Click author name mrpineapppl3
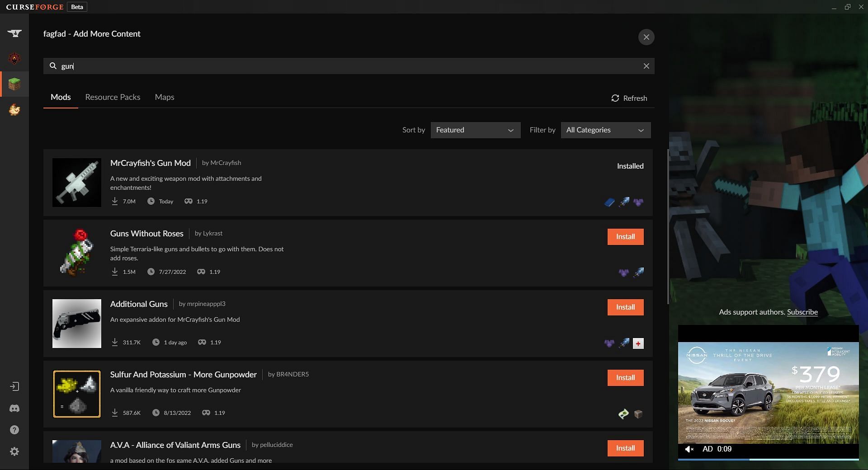This screenshot has height=470, width=868. tap(206, 304)
